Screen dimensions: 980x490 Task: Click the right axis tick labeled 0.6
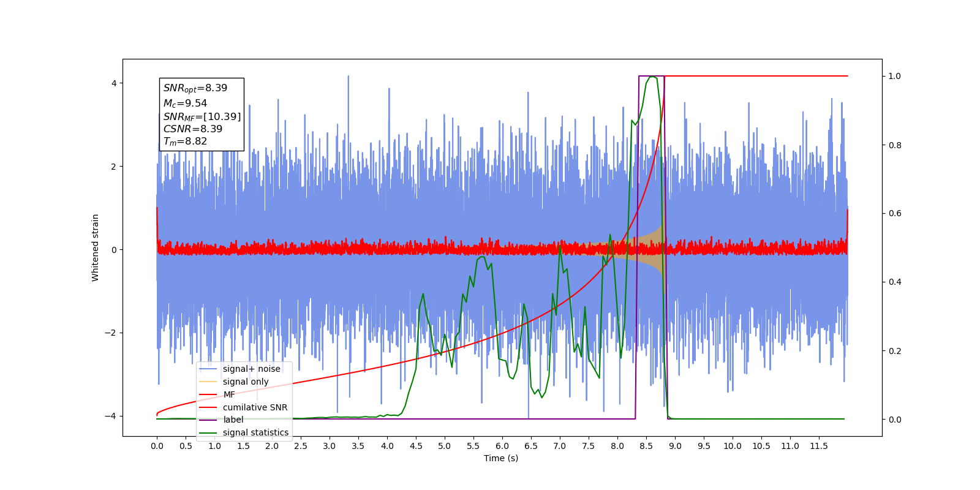pos(895,213)
